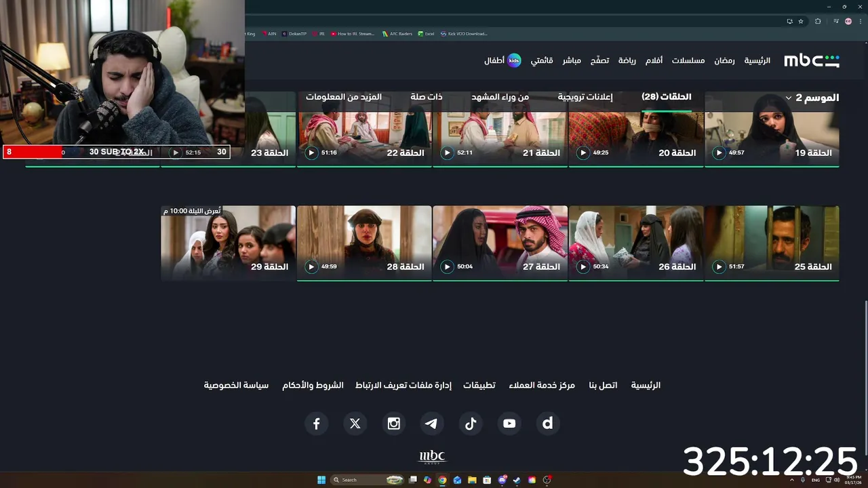Open مباشر in the top navigation
The image size is (868, 488).
coord(572,61)
